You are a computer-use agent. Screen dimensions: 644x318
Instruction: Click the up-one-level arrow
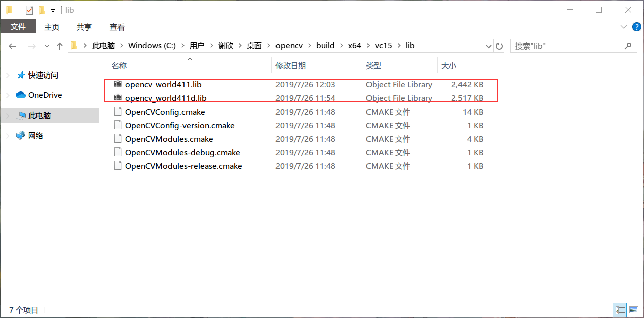(x=59, y=45)
